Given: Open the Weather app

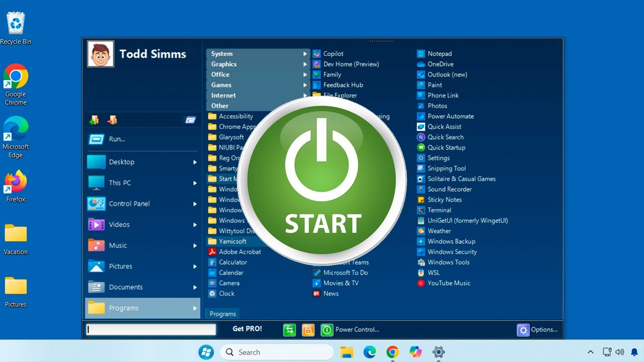Looking at the screenshot, I should coord(434,231).
